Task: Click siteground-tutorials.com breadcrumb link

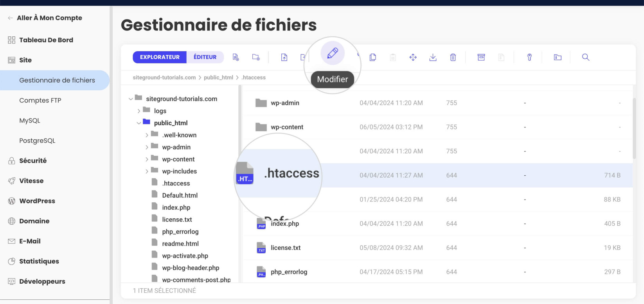Action: point(164,77)
